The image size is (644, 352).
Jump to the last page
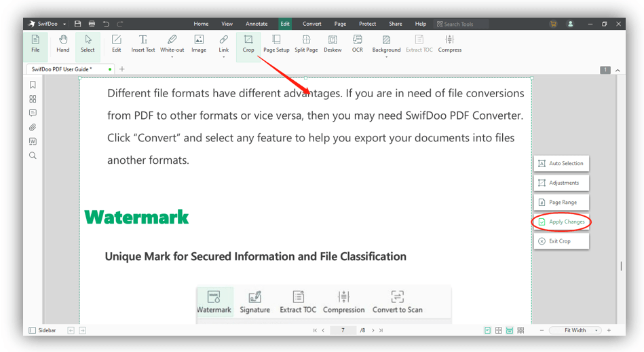381,330
